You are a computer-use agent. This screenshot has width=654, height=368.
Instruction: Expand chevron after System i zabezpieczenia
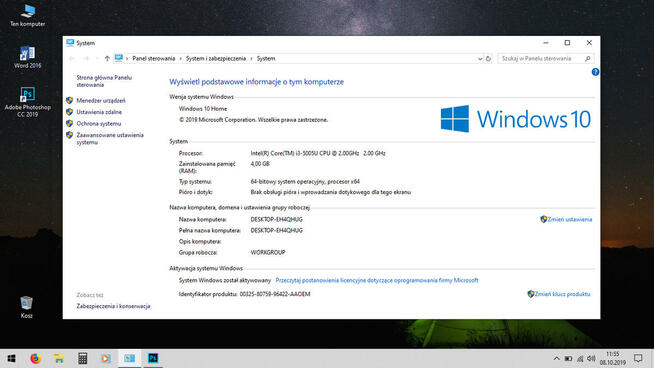(252, 59)
